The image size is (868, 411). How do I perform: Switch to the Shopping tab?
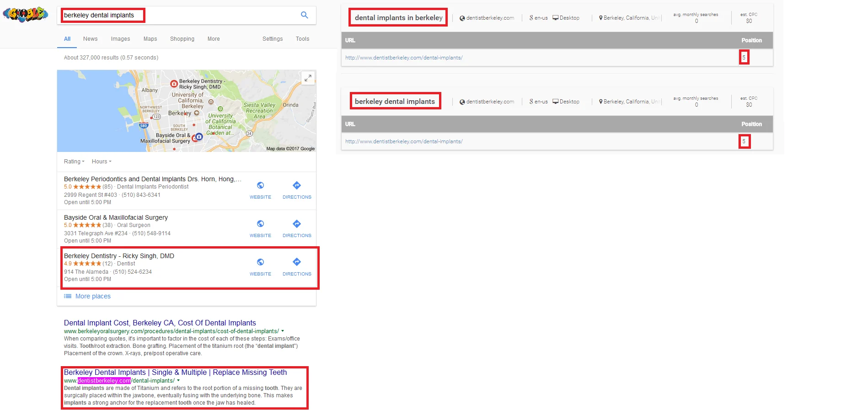point(182,39)
